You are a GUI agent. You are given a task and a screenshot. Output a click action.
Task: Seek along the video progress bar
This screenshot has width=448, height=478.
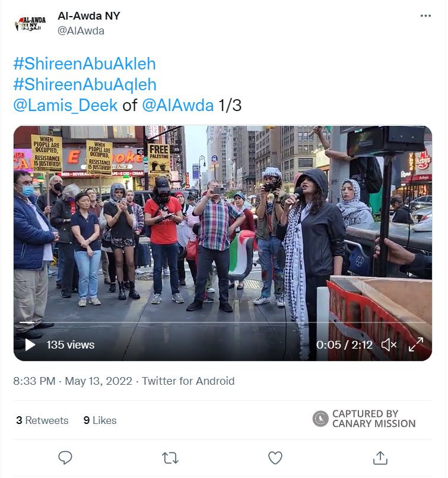click(x=223, y=322)
